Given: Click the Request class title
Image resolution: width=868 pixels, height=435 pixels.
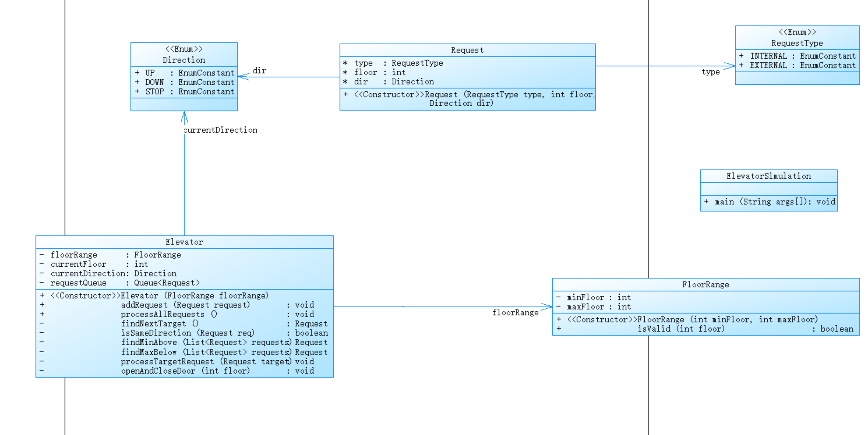Looking at the screenshot, I should tap(467, 50).
